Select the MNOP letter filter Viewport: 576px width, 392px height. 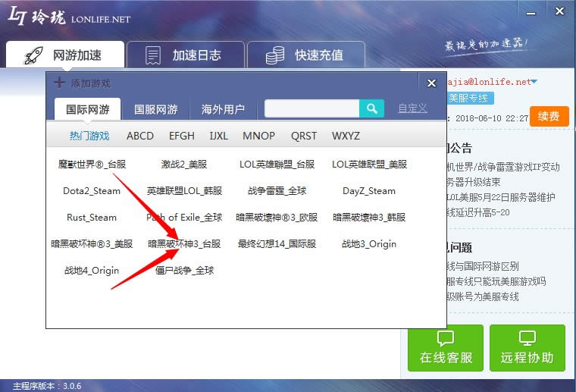[x=258, y=136]
